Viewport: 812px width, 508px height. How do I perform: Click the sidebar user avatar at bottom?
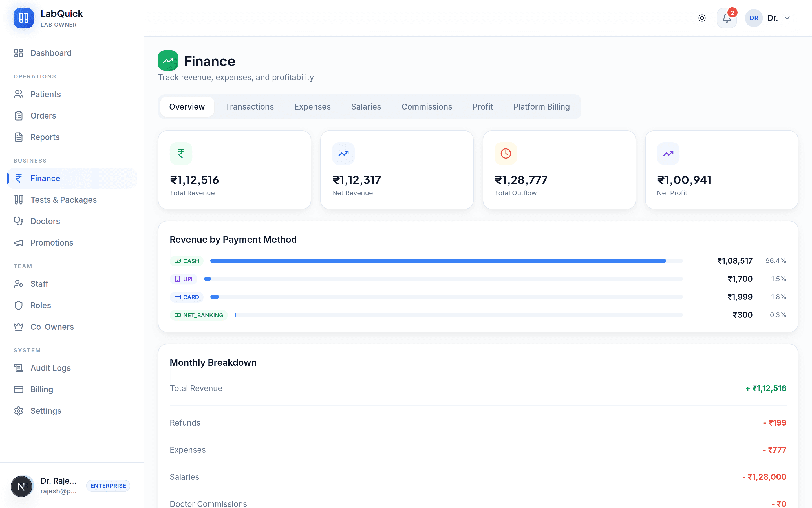pos(21,486)
